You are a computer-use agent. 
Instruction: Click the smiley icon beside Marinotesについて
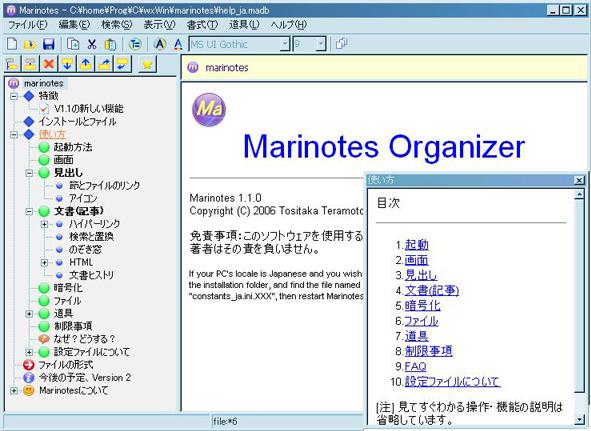click(29, 391)
